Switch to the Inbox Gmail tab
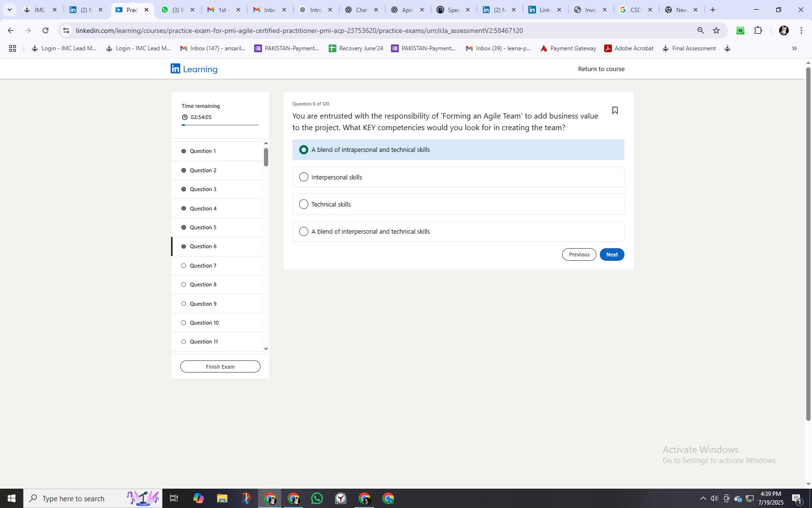 click(x=270, y=10)
